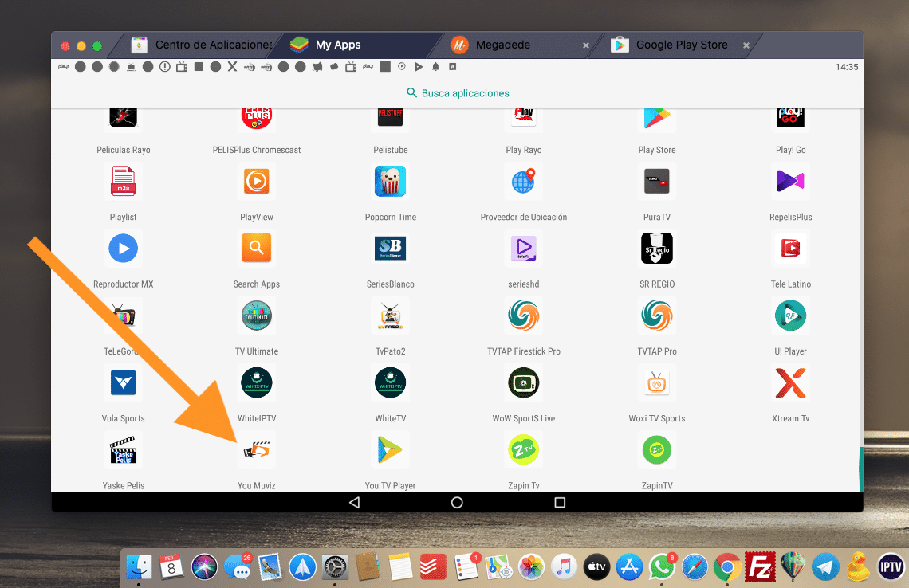Close the Google Play Store tab
This screenshot has width=909, height=588.
click(x=746, y=45)
